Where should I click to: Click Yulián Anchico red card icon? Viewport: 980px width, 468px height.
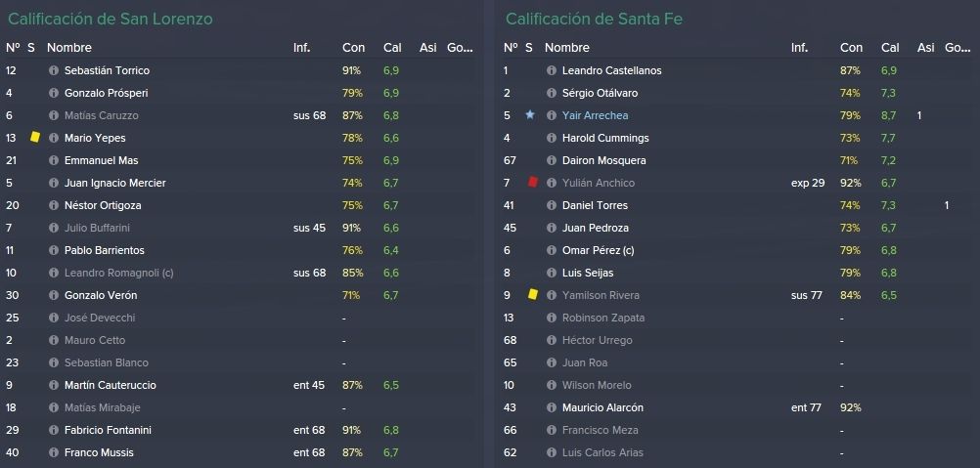coord(532,182)
